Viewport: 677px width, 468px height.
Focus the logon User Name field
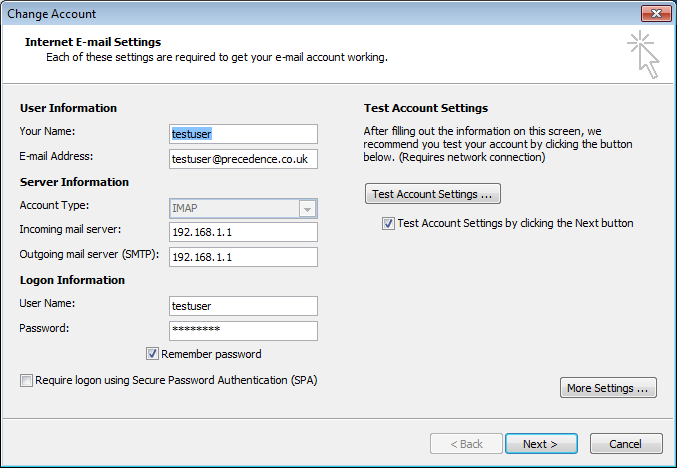click(243, 306)
